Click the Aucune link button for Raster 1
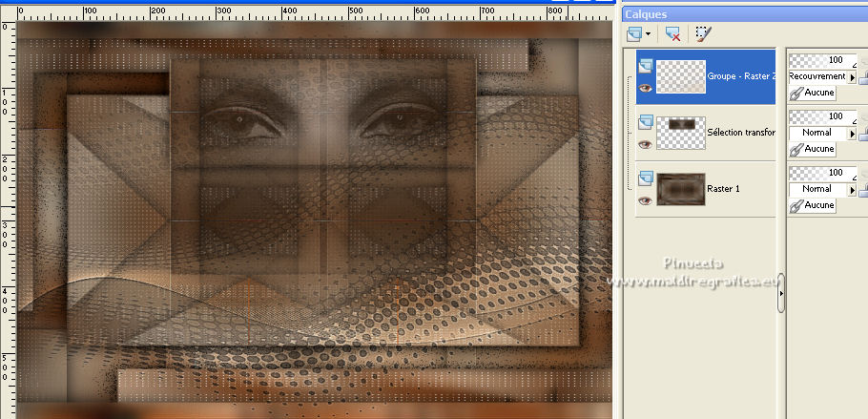The width and height of the screenshot is (868, 419). click(812, 205)
